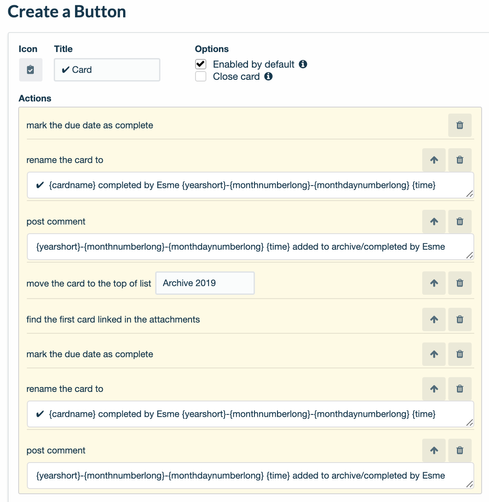The image size is (489, 502).
Task: Click the 'Enabled by default' label text
Action: (254, 64)
